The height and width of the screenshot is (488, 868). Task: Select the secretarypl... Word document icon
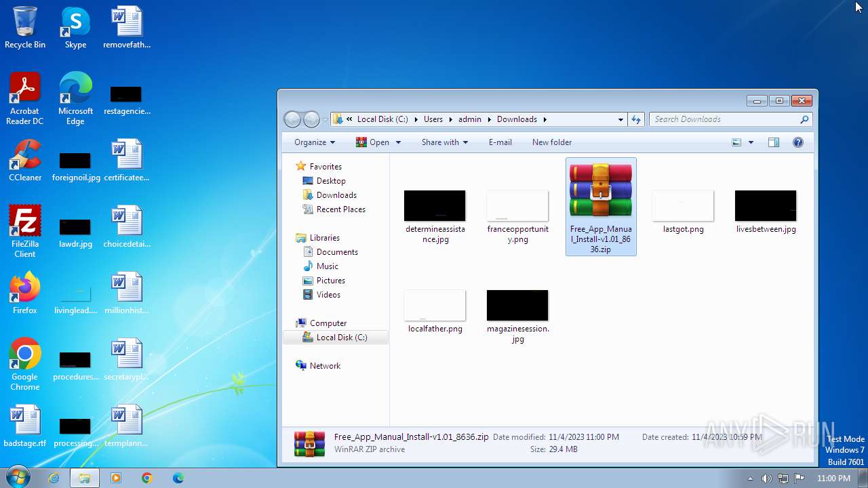pyautogui.click(x=127, y=360)
